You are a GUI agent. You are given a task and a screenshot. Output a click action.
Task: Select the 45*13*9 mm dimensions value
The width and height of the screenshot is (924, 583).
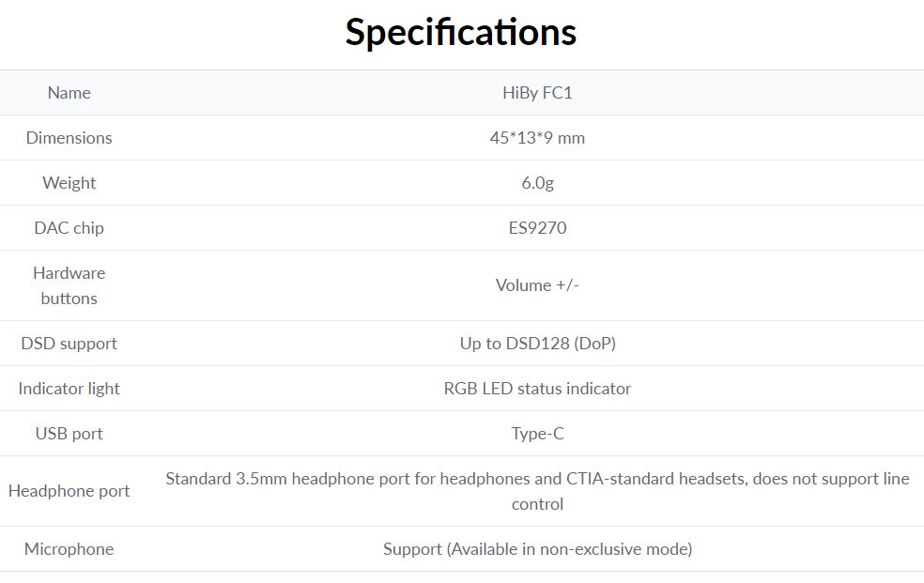[x=537, y=138]
